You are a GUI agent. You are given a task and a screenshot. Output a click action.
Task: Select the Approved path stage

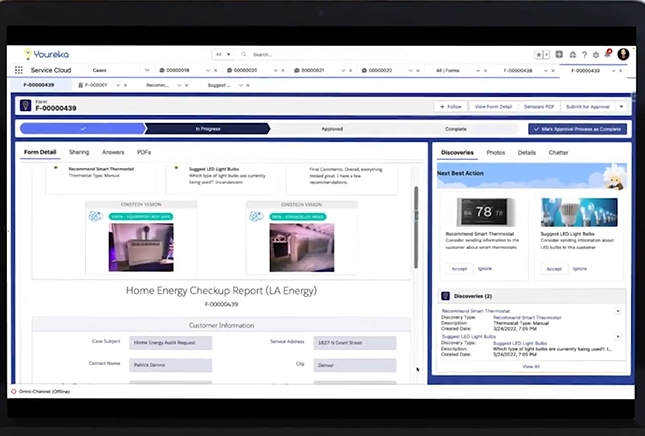coord(332,129)
